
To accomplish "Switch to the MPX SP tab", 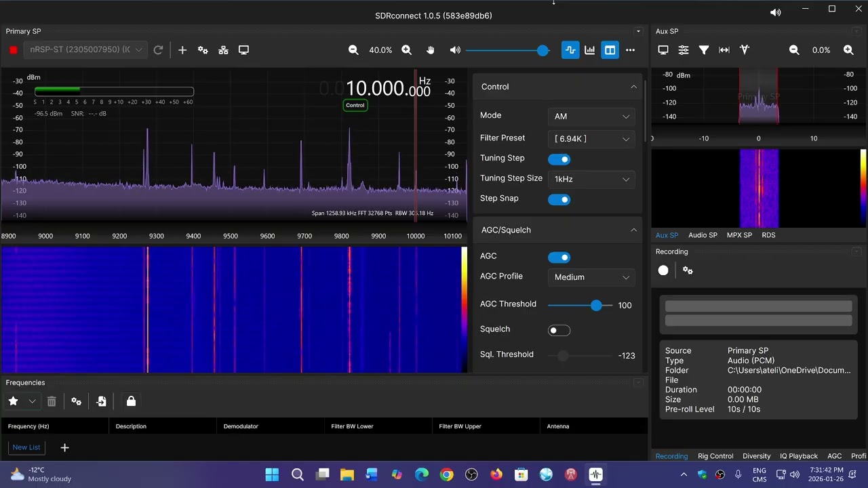I will pyautogui.click(x=739, y=235).
